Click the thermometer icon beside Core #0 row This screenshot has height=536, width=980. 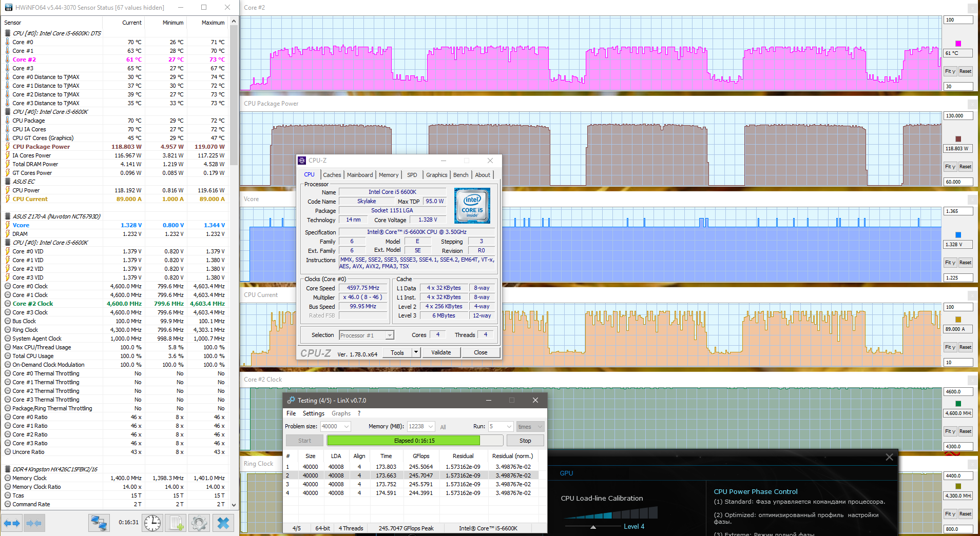(7, 42)
